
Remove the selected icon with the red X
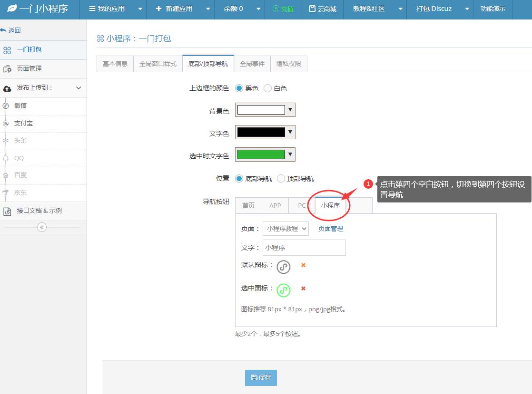(303, 288)
